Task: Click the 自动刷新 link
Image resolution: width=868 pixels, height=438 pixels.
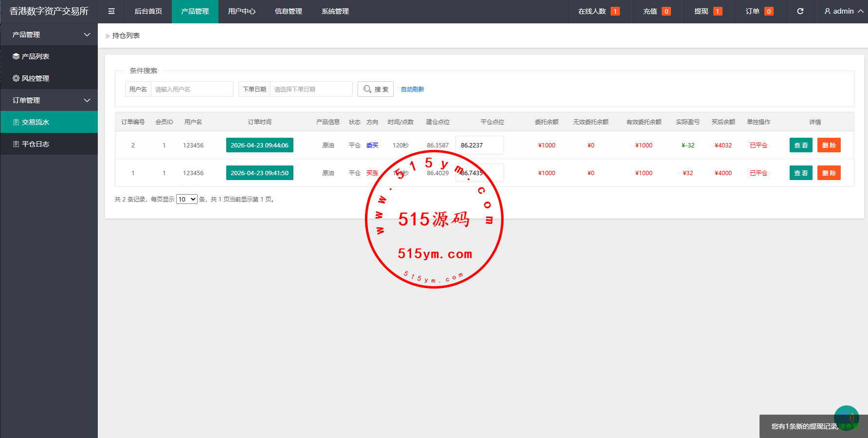Action: pos(412,89)
